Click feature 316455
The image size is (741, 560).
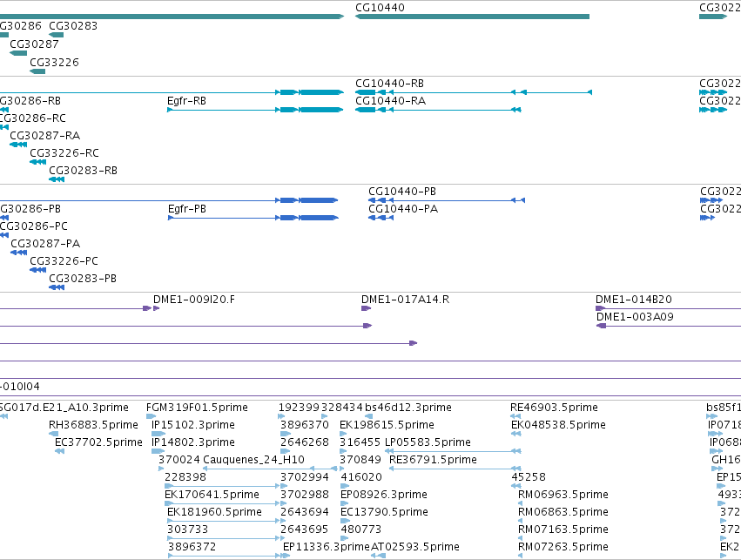[x=343, y=451]
